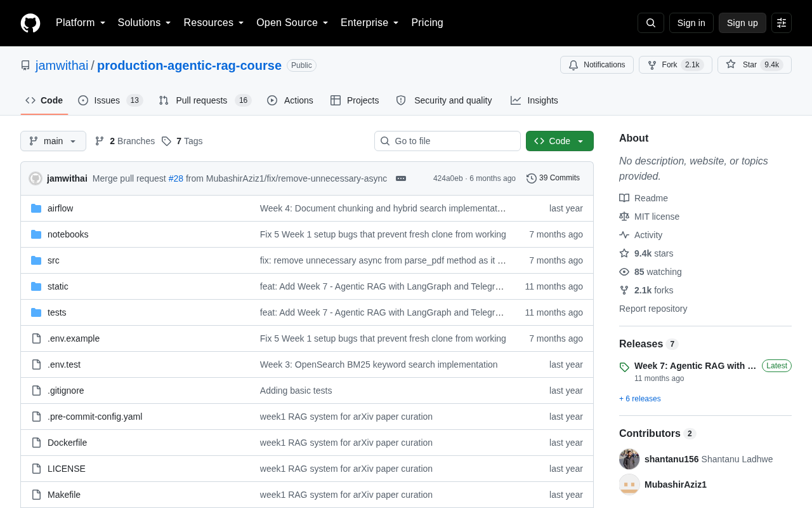Image resolution: width=812 pixels, height=508 pixels.
Task: Switch to the Pull requests tab
Action: 205,100
